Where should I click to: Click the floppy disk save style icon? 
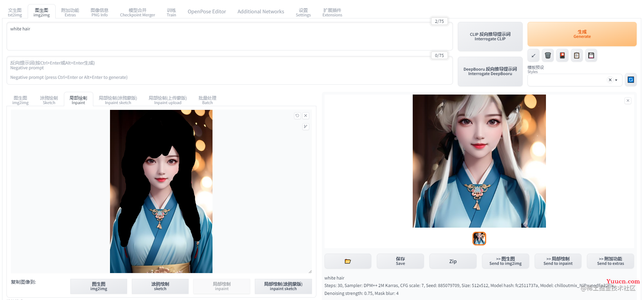coord(591,56)
